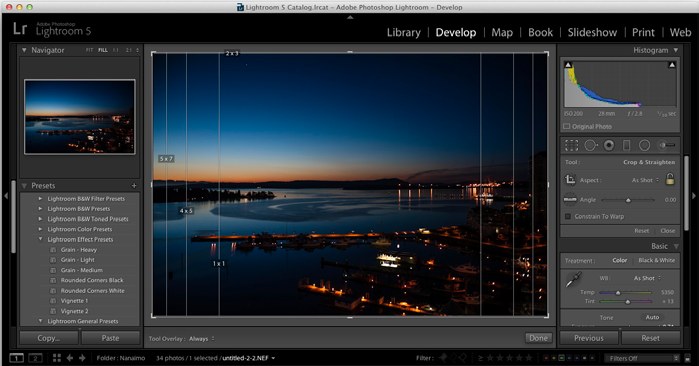
Task: Open the Filters Off dropdown
Action: pyautogui.click(x=642, y=358)
